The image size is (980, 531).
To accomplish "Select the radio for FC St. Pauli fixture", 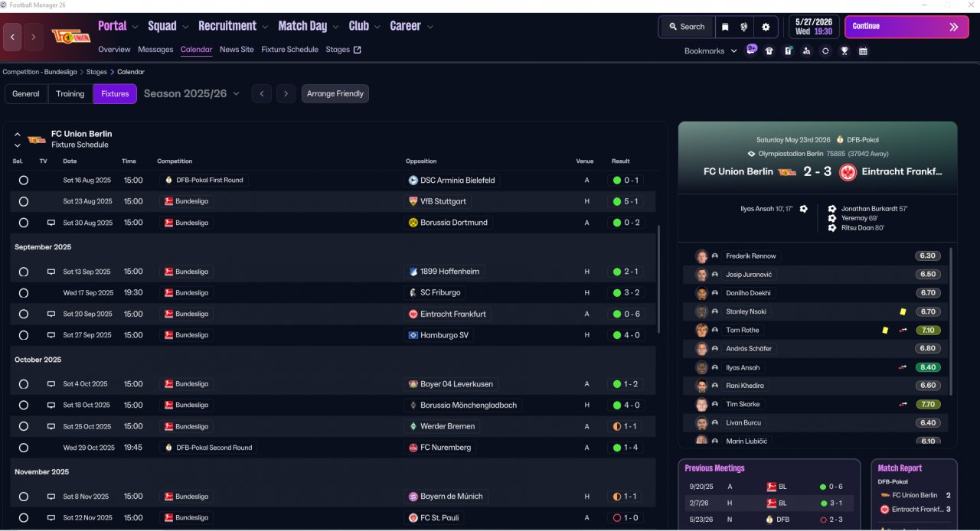I will coord(24,518).
